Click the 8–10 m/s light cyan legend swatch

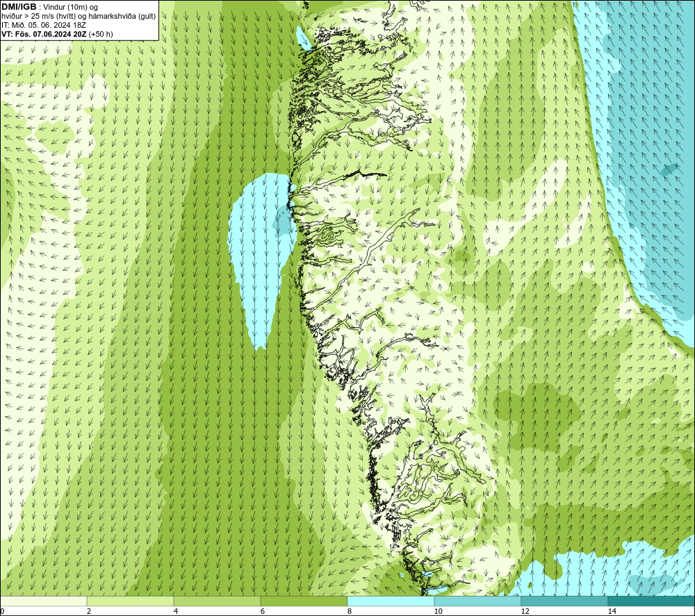391,601
